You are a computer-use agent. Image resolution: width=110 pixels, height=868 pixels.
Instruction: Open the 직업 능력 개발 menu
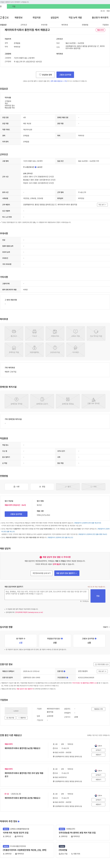[75, 18]
